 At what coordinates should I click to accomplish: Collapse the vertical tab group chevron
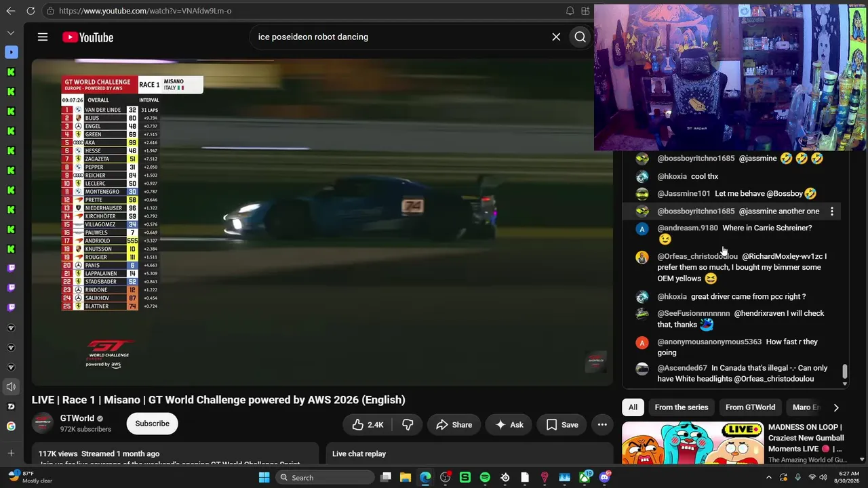click(11, 33)
